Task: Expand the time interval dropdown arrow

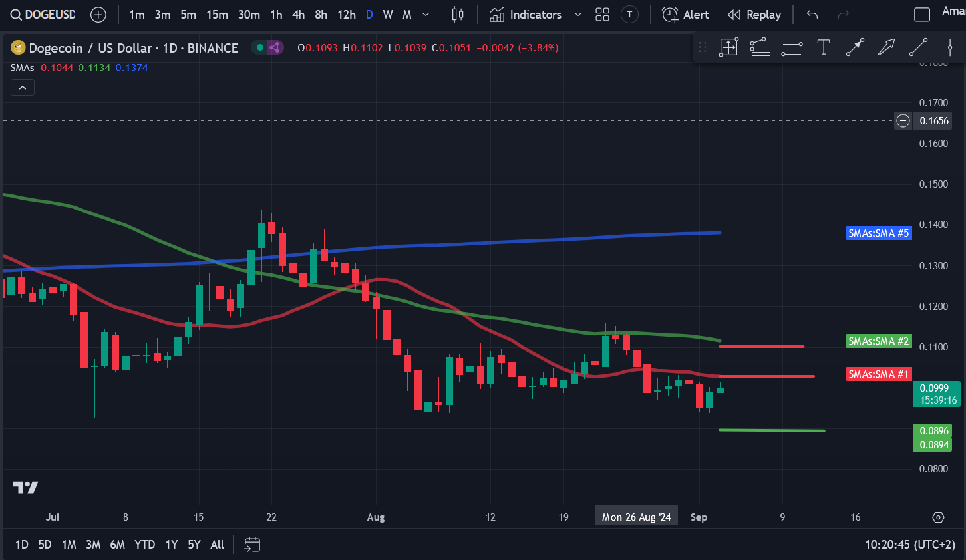Action: click(426, 15)
